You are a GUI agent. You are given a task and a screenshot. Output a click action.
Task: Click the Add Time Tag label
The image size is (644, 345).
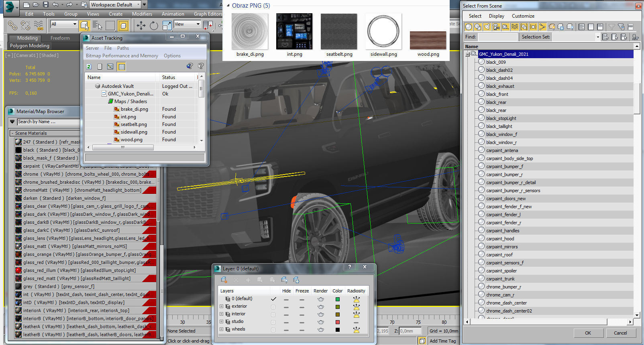[x=443, y=341]
